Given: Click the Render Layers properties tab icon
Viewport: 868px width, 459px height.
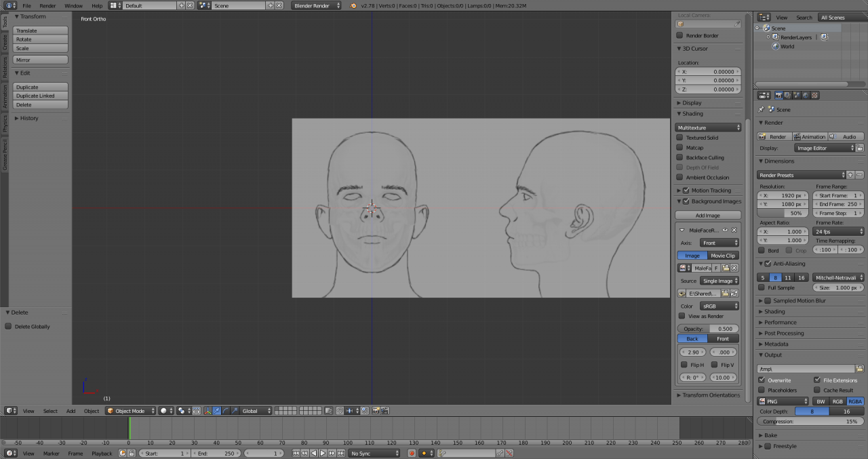Looking at the screenshot, I should pyautogui.click(x=788, y=96).
